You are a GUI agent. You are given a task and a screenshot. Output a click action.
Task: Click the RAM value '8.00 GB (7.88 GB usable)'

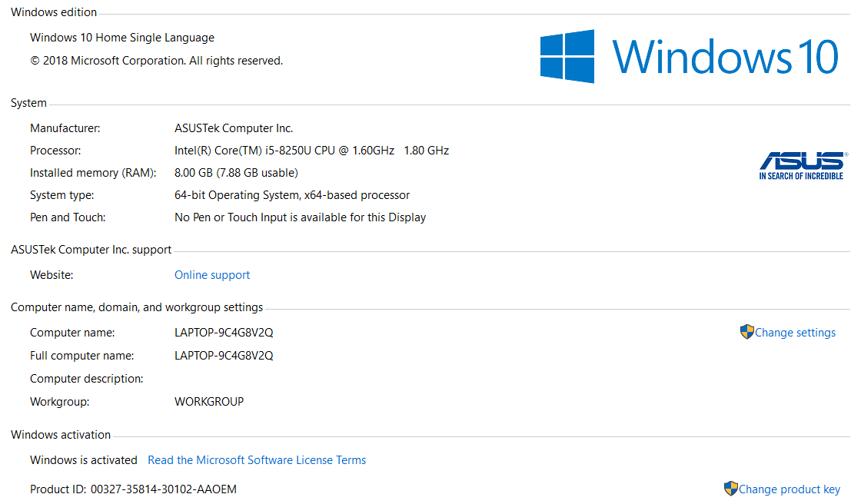coord(236,173)
